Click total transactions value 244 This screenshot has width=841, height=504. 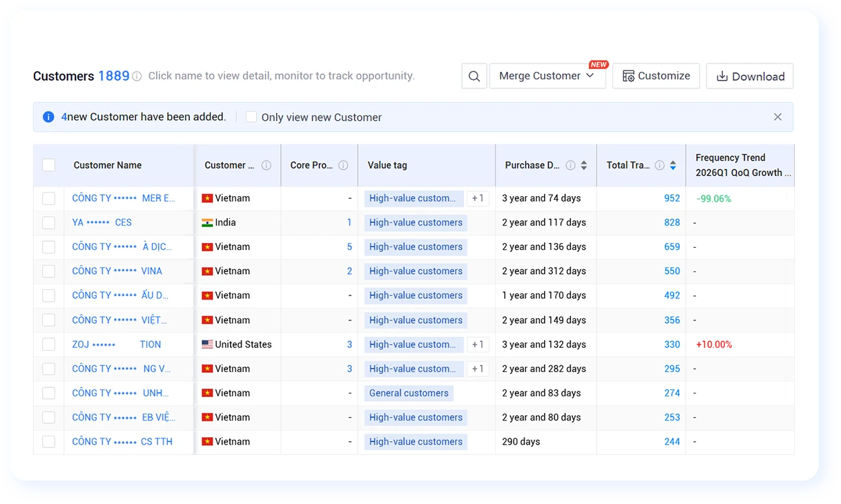[672, 441]
